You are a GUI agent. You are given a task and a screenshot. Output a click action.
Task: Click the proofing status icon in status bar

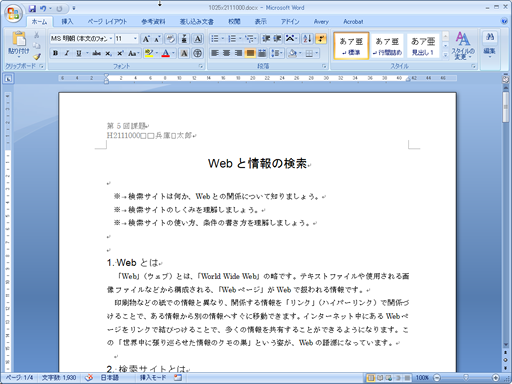[x=89, y=378]
